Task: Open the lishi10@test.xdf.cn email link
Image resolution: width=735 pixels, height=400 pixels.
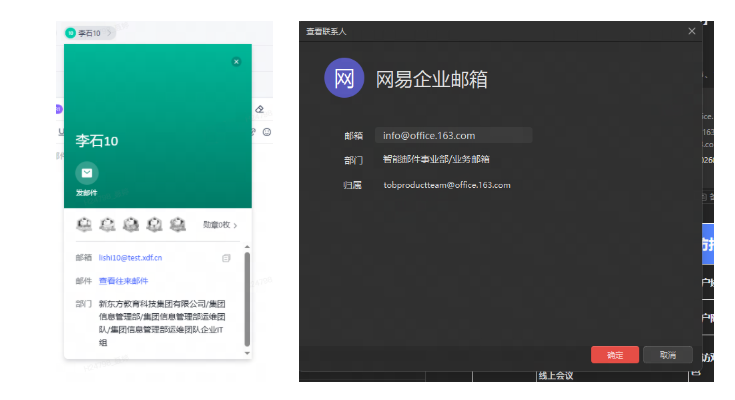Action: [130, 258]
